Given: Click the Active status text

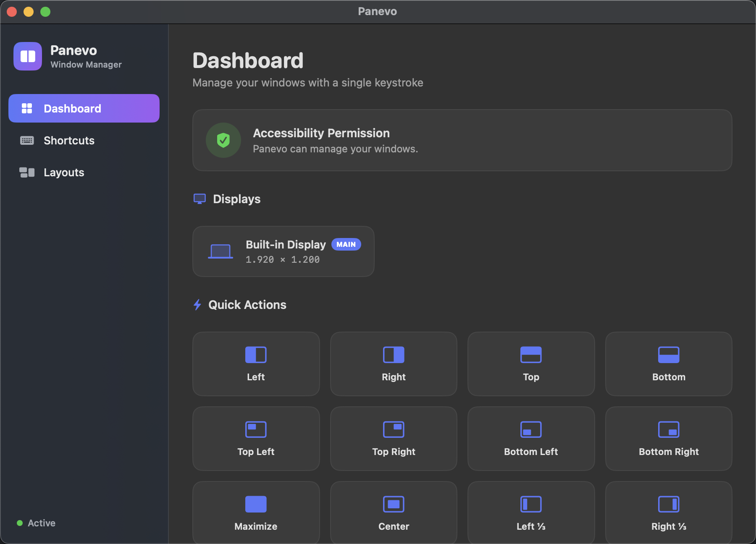Looking at the screenshot, I should point(42,523).
